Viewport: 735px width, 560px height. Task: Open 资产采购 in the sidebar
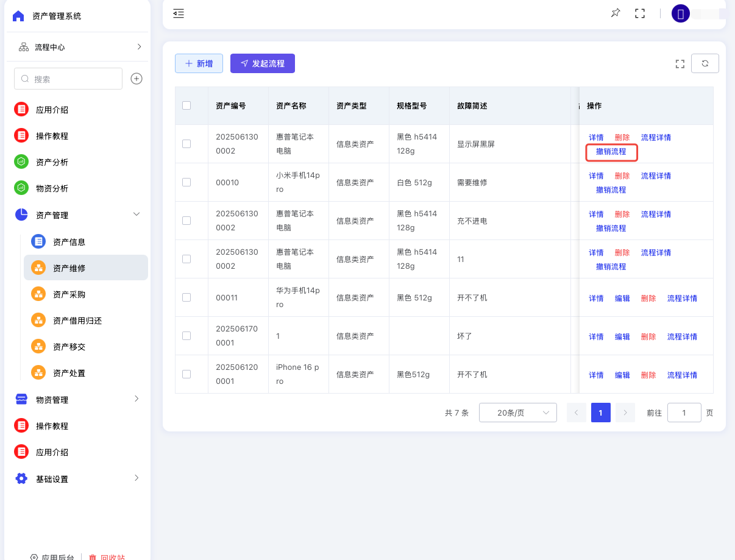69,294
